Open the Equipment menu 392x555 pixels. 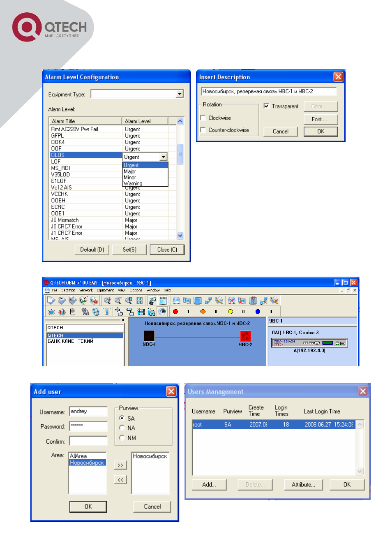tap(105, 290)
